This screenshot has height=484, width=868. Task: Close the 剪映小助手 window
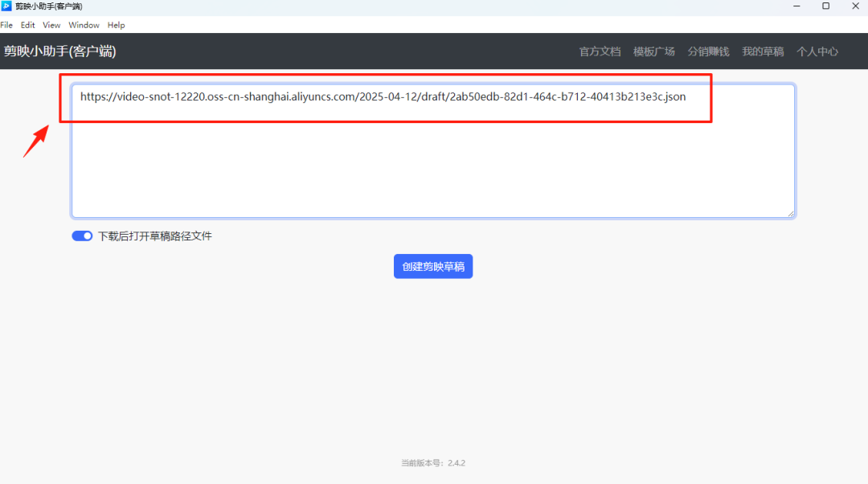(854, 6)
